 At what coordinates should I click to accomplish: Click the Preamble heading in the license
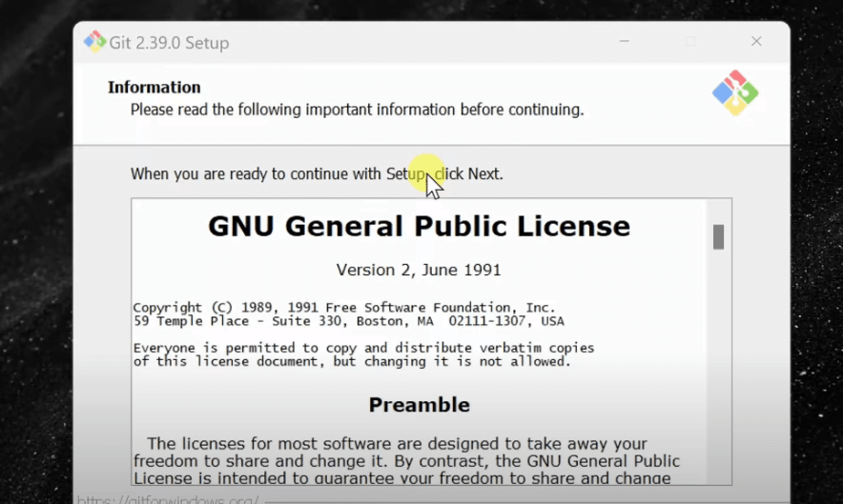(x=419, y=405)
